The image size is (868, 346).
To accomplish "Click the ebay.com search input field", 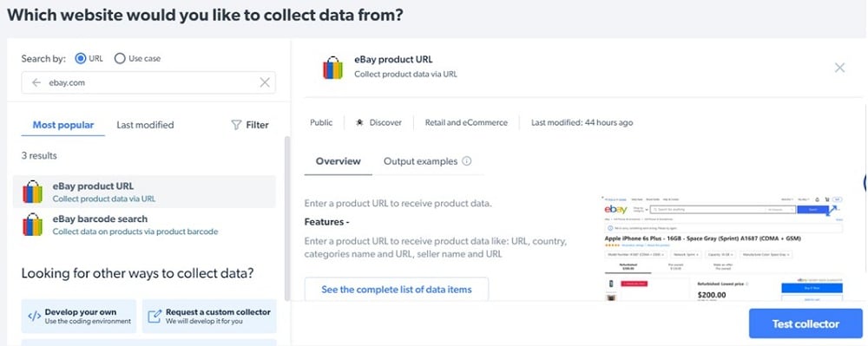I will click(x=148, y=82).
